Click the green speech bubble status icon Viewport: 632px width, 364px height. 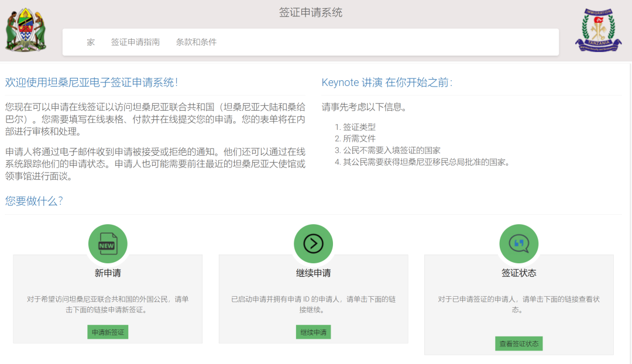pyautogui.click(x=518, y=243)
